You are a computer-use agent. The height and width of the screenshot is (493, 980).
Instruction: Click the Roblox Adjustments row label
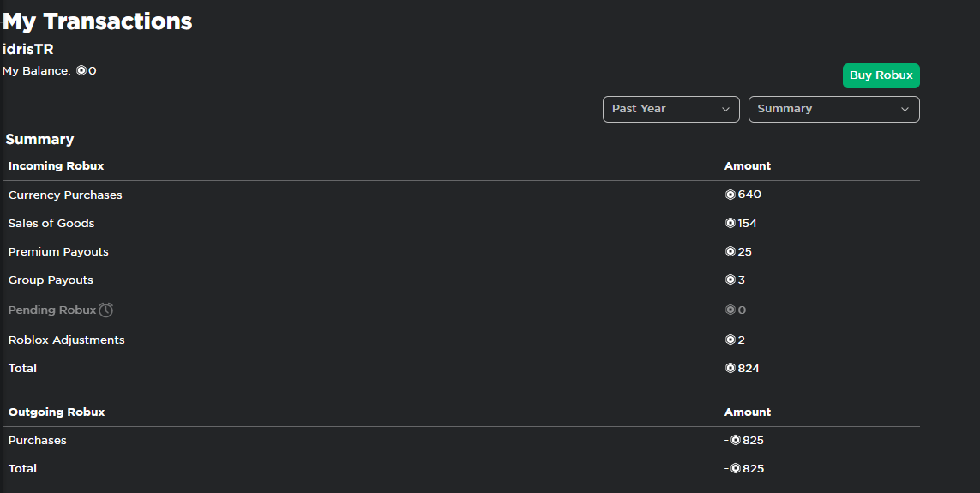point(66,340)
